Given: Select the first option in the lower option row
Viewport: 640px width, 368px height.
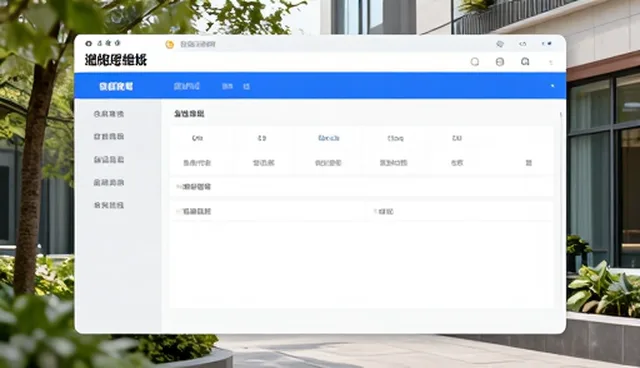Looking at the screenshot, I should [197, 163].
